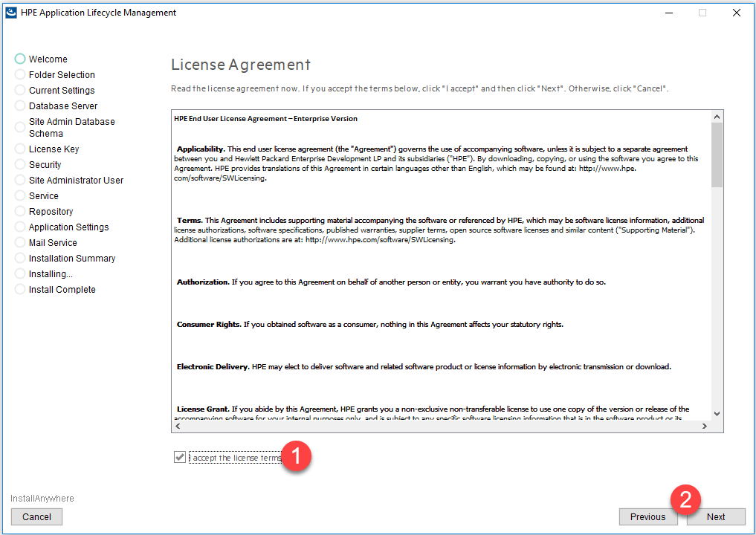This screenshot has height=535, width=756.
Task: Click the License Key step circle
Action: 20,149
